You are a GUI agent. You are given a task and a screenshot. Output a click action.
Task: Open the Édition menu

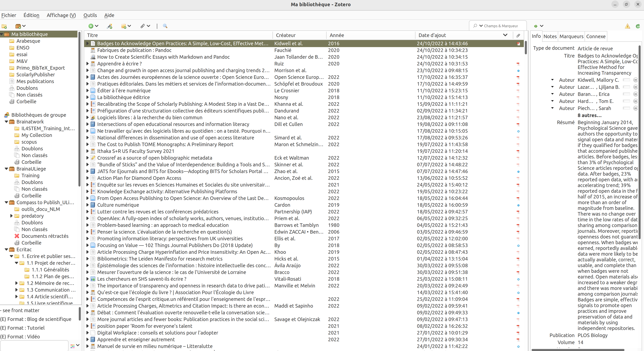[31, 15]
